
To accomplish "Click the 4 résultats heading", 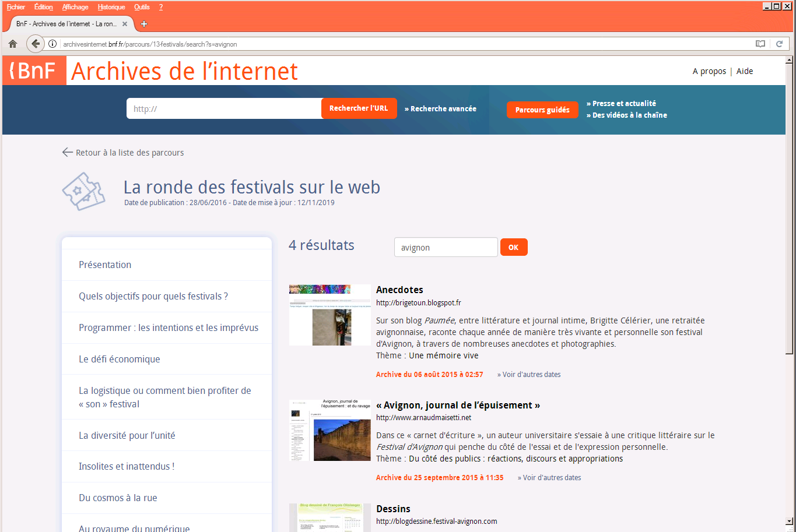I will click(321, 245).
